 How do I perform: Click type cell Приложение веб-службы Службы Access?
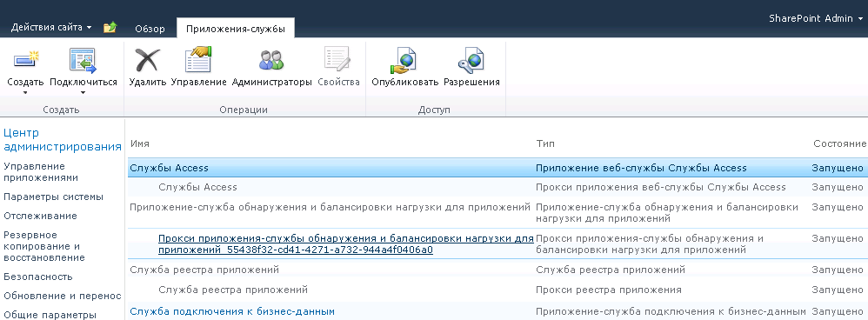(642, 168)
